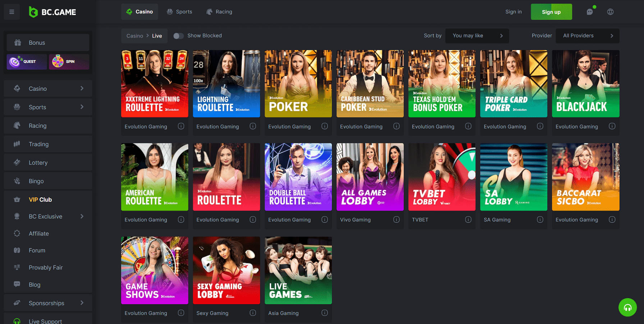Open XXXtreme Lightning Roulette game thumbnail
644x324 pixels.
[155, 84]
